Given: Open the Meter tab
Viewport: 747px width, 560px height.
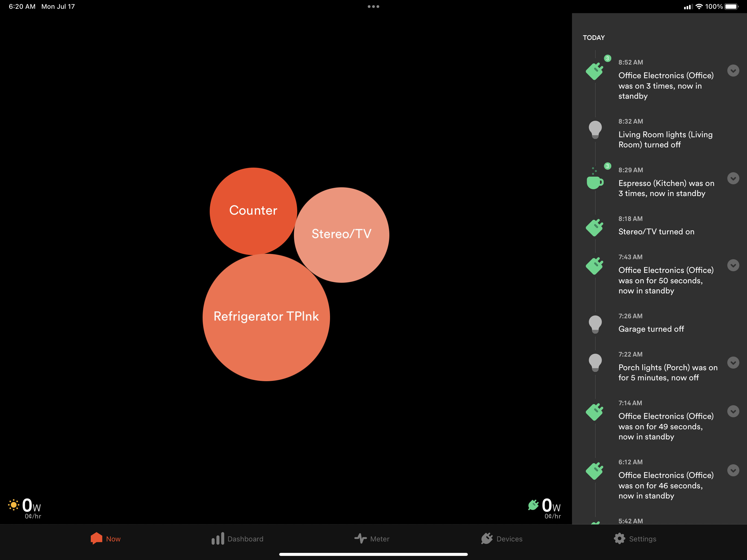Looking at the screenshot, I should 372,539.
